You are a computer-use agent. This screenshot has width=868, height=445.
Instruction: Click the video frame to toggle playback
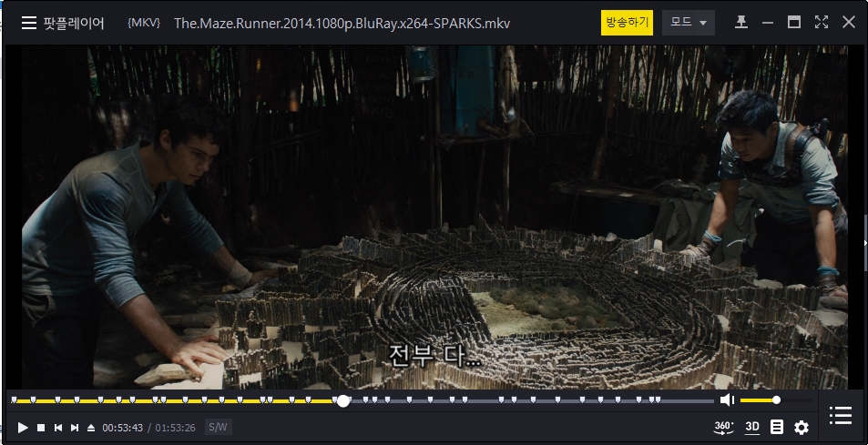click(434, 217)
